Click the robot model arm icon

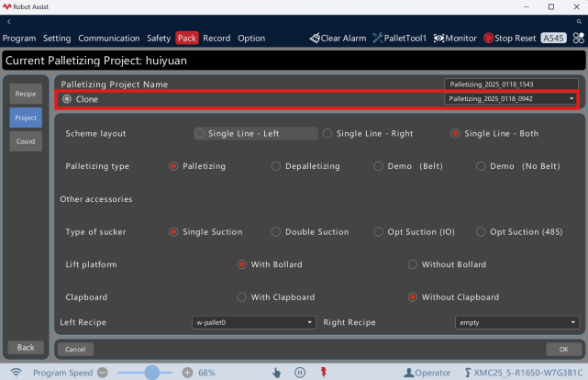tap(468, 373)
